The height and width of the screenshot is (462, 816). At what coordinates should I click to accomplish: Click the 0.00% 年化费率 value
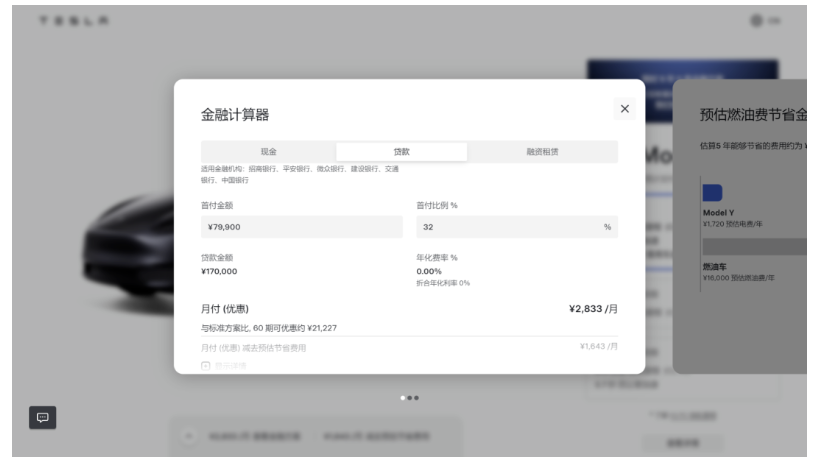(429, 271)
